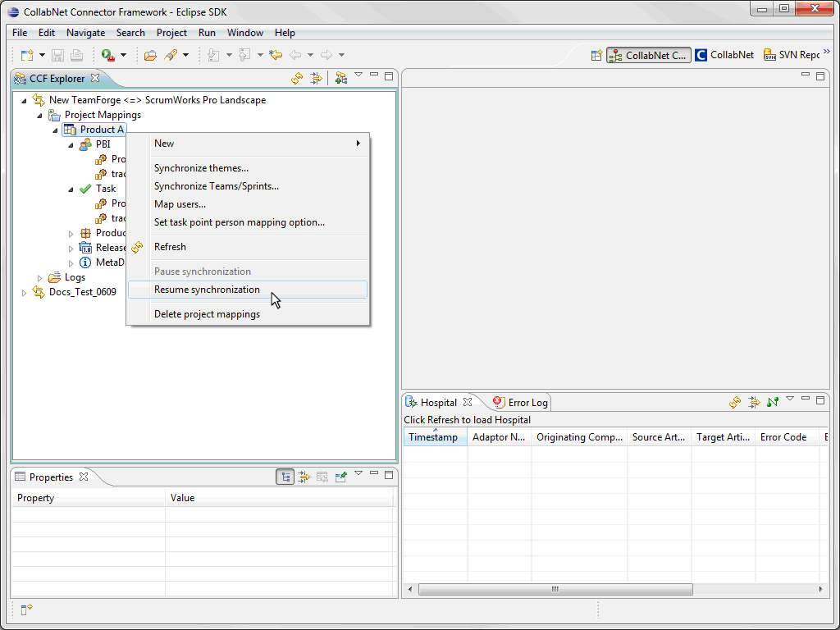The height and width of the screenshot is (630, 840).
Task: Open the File menu
Action: pos(20,33)
